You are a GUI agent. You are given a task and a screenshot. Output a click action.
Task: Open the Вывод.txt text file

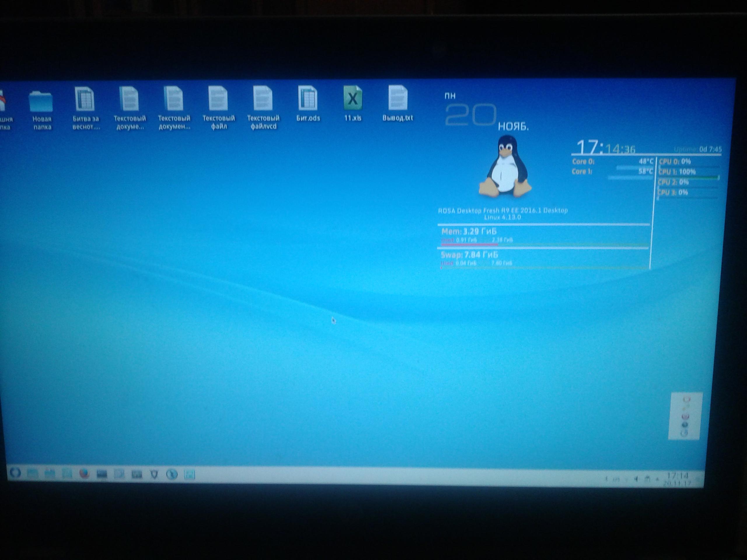pos(397,98)
